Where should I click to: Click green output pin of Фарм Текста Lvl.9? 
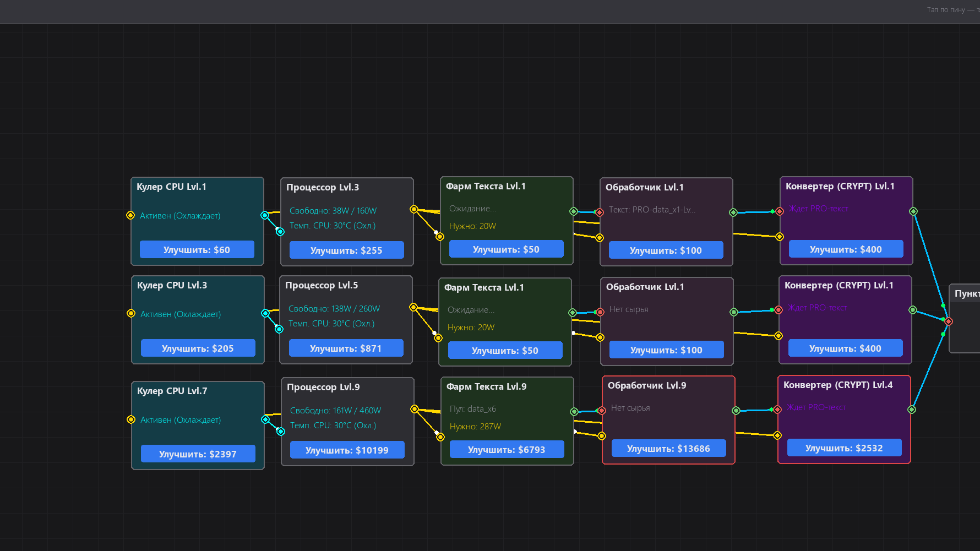point(574,412)
